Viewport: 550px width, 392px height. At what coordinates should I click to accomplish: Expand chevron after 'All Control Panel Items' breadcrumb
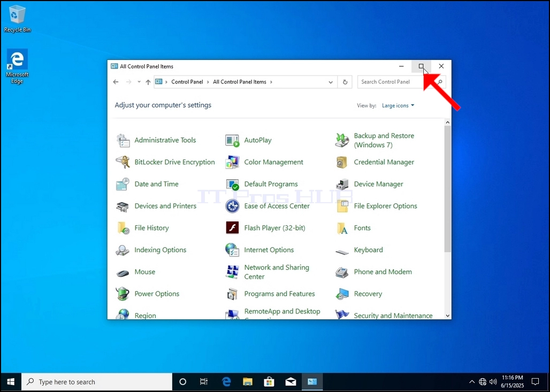tap(271, 82)
